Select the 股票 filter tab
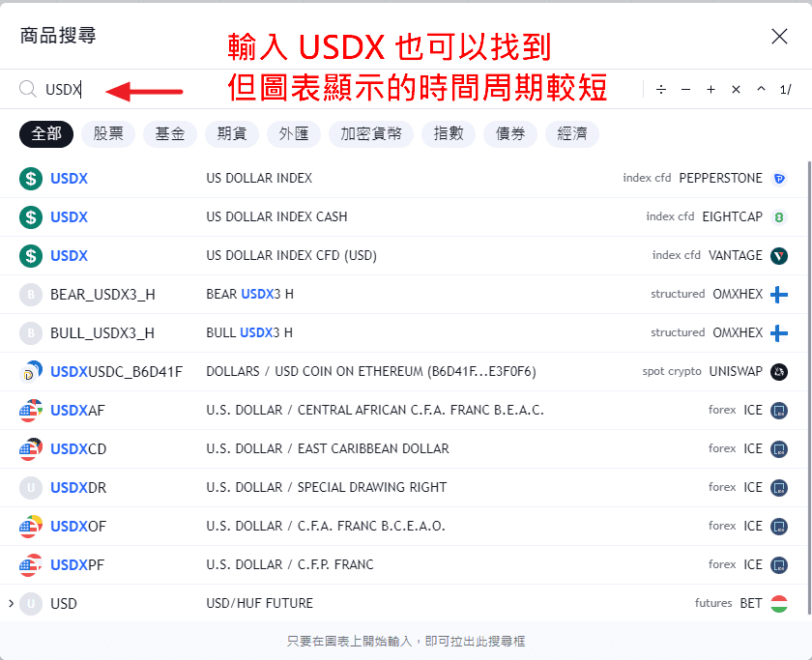Screen dimensions: 812x660 (x=108, y=134)
